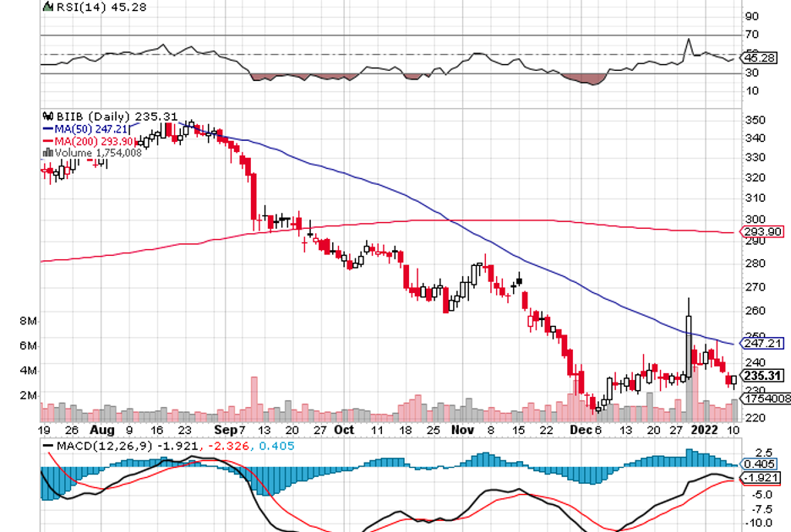
Task: Click the 293.90 MA(200) price tag
Action: click(762, 231)
